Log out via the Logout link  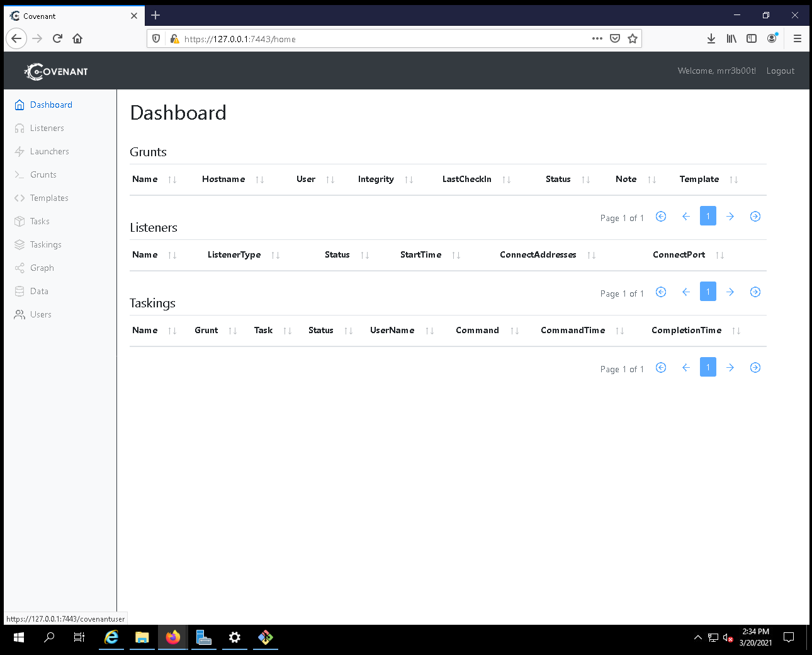pos(780,71)
